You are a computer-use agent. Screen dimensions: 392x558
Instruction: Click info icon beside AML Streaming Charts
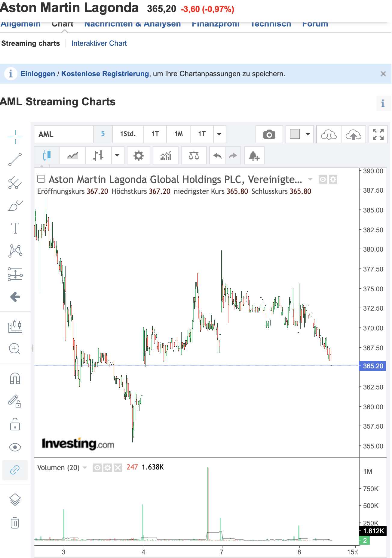(383, 104)
